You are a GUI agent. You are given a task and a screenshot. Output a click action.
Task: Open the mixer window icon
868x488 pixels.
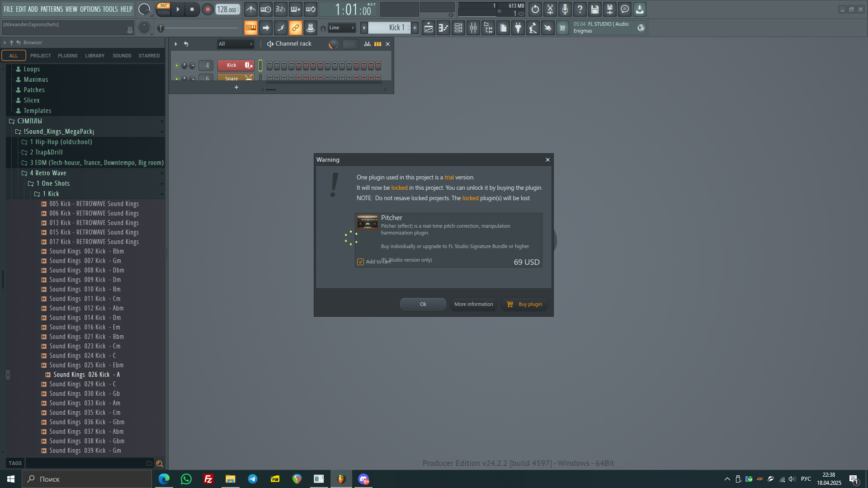click(x=473, y=28)
